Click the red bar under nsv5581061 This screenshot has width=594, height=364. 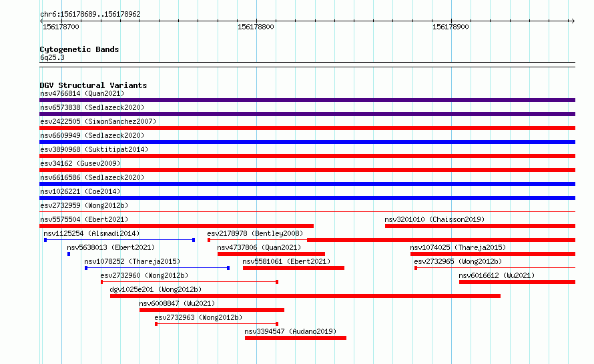(294, 268)
